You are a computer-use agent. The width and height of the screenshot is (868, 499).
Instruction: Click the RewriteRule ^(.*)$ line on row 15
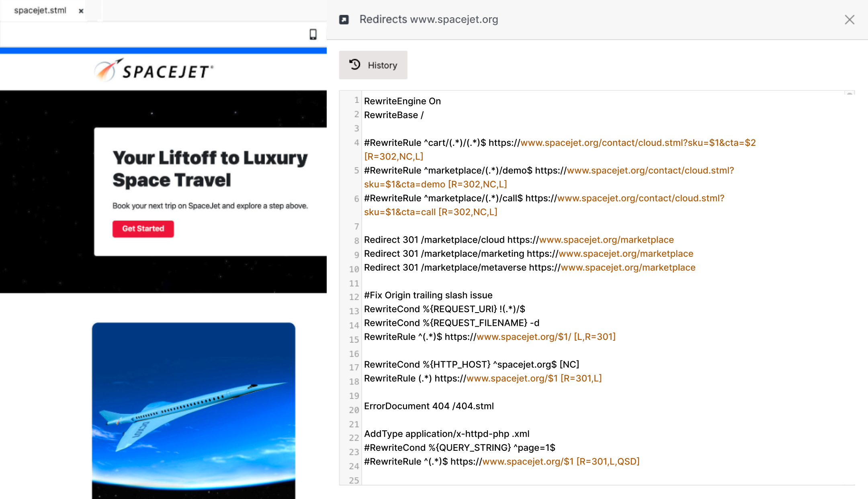[489, 337]
